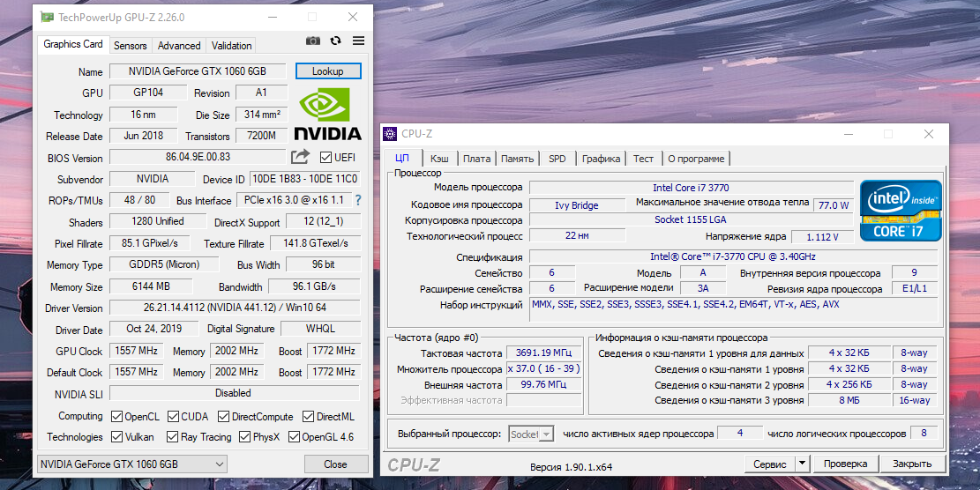Image resolution: width=980 pixels, height=490 pixels.
Task: Toggle the Ray Tracing checkbox
Action: point(172,437)
